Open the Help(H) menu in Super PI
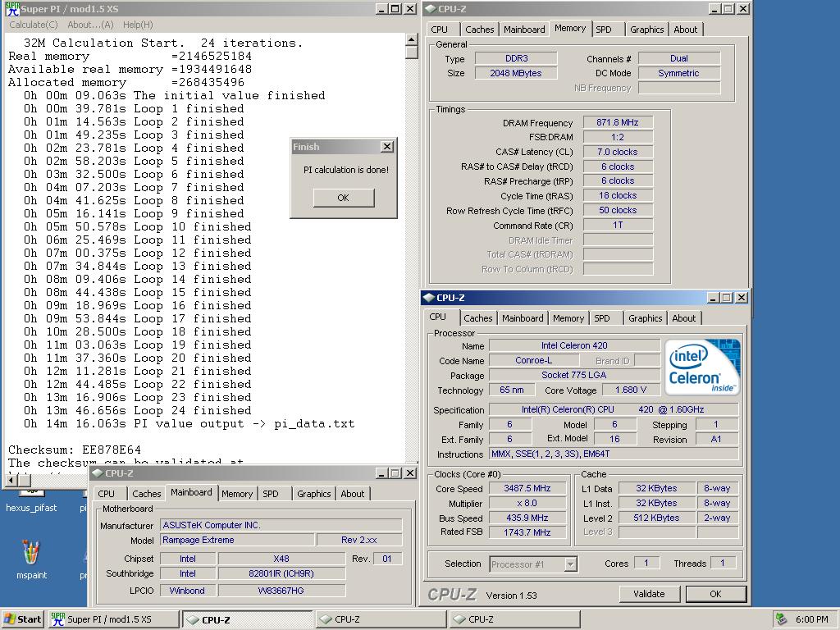 tap(138, 25)
